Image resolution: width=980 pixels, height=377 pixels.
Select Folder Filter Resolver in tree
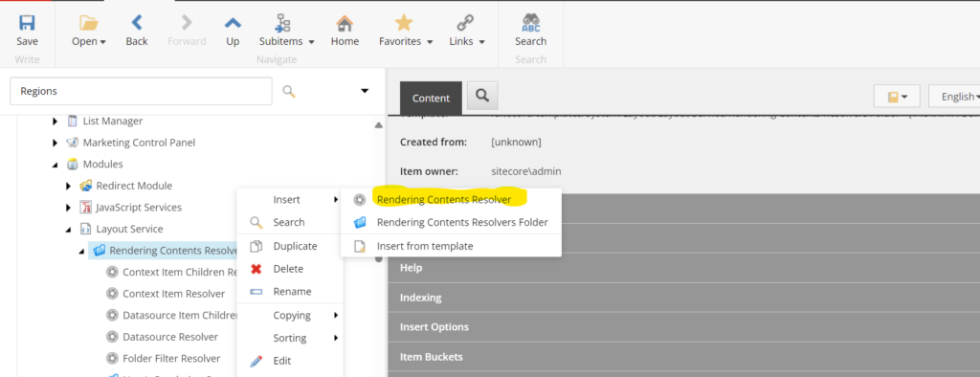coord(171,358)
